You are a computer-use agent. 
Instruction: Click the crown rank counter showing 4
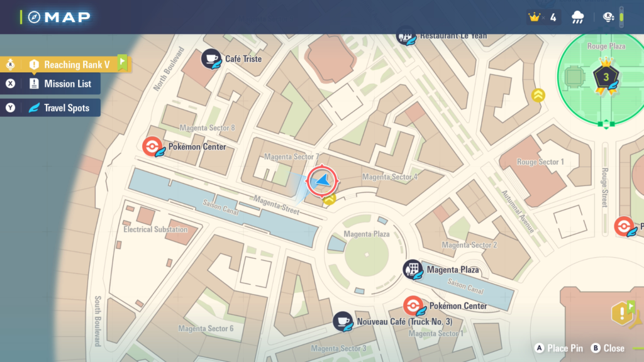543,17
